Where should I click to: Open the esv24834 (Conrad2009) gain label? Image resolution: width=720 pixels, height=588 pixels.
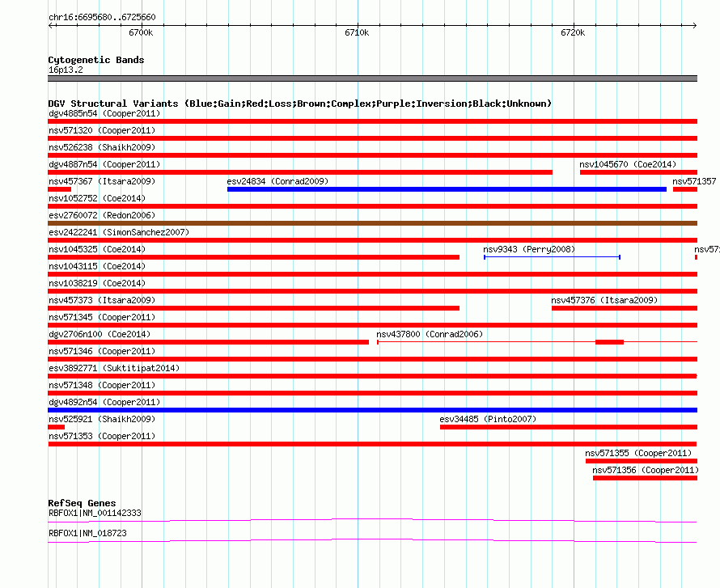click(x=277, y=181)
